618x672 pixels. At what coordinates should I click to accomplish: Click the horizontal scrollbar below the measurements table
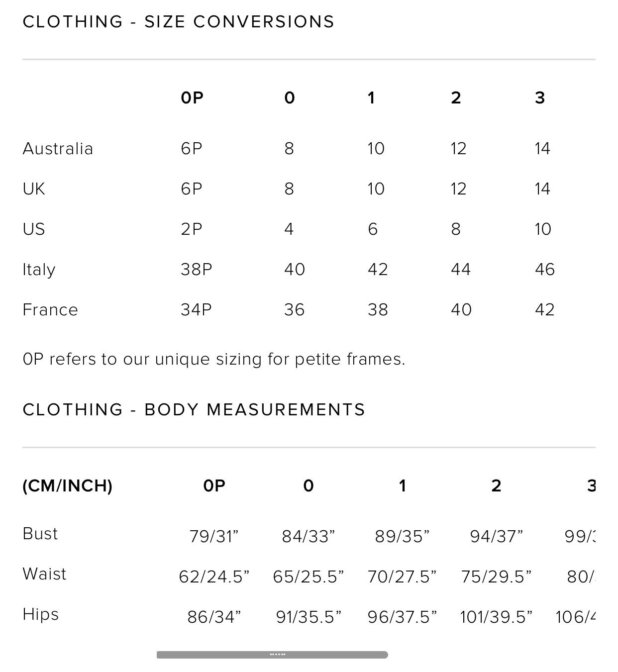point(272,655)
